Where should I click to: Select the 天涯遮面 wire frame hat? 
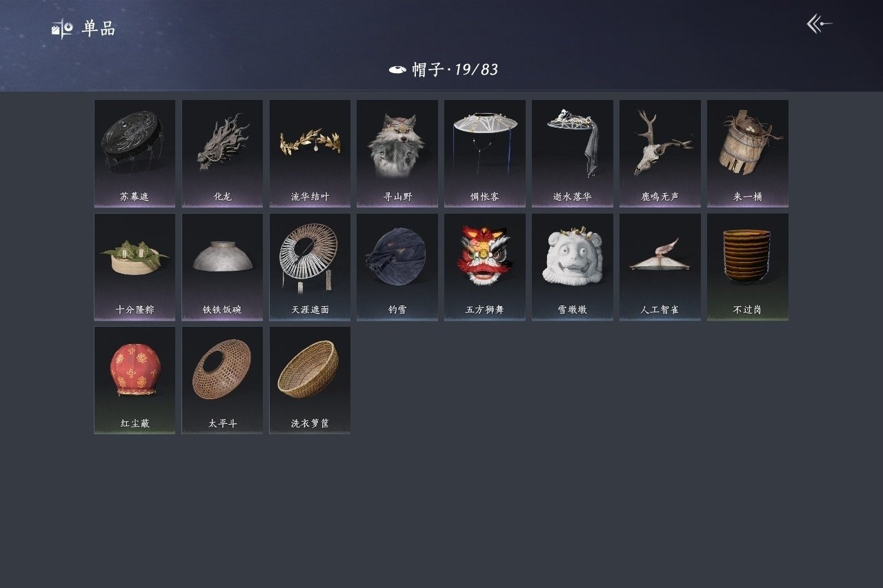[x=310, y=267]
